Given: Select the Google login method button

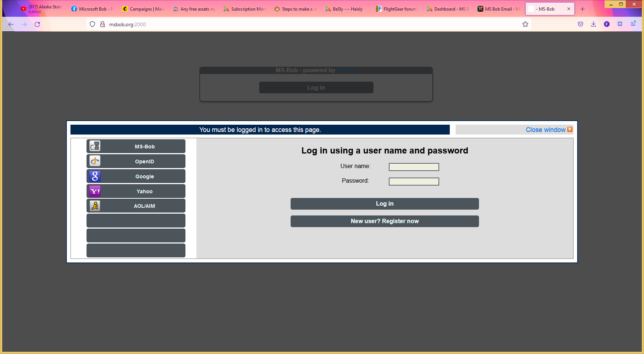Looking at the screenshot, I should 136,176.
